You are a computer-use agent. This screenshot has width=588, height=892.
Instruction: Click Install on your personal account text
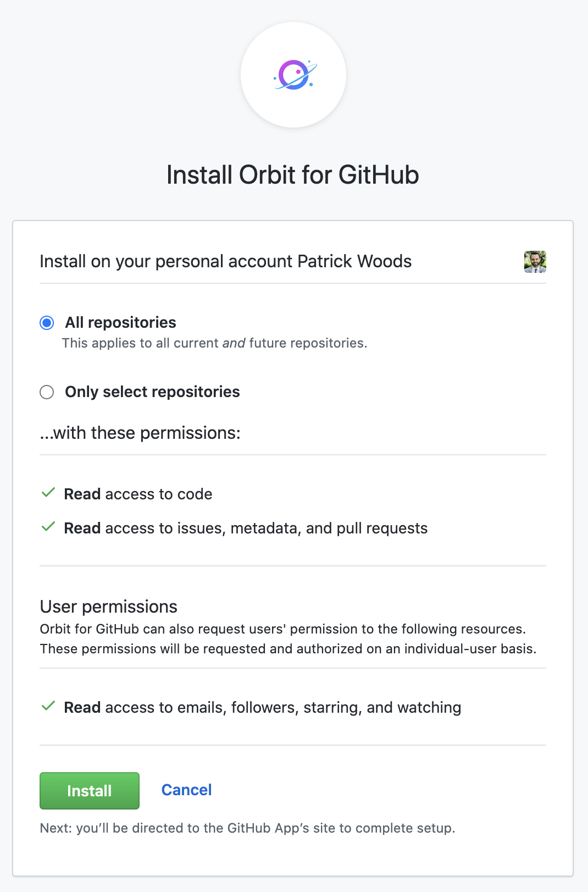(x=225, y=261)
